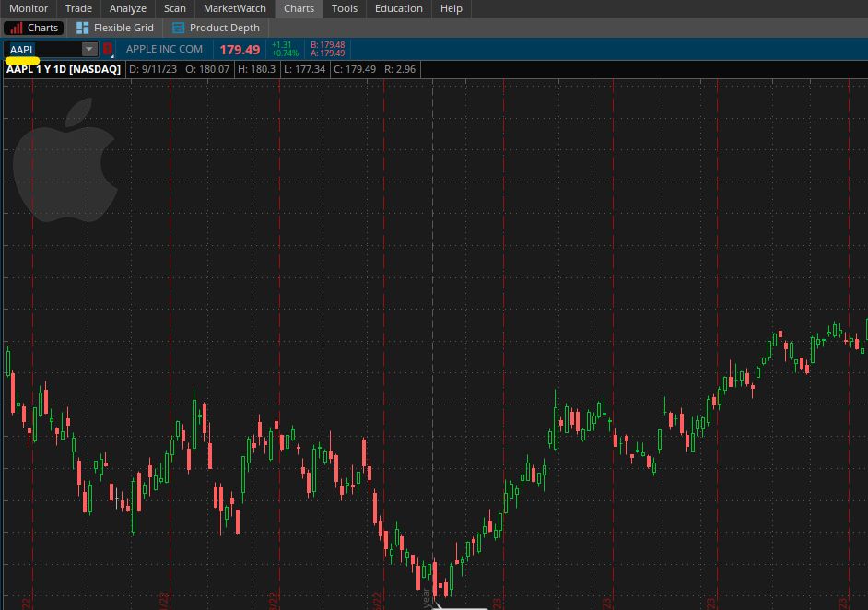Open the Tools tab

point(344,8)
